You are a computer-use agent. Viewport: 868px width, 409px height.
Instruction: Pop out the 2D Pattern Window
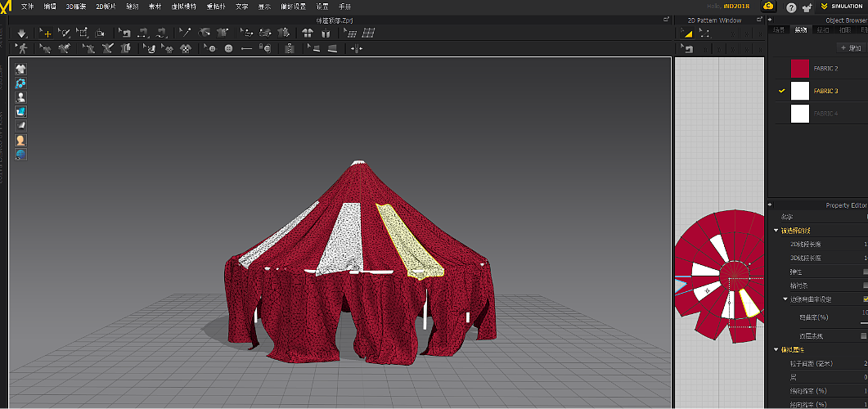761,20
